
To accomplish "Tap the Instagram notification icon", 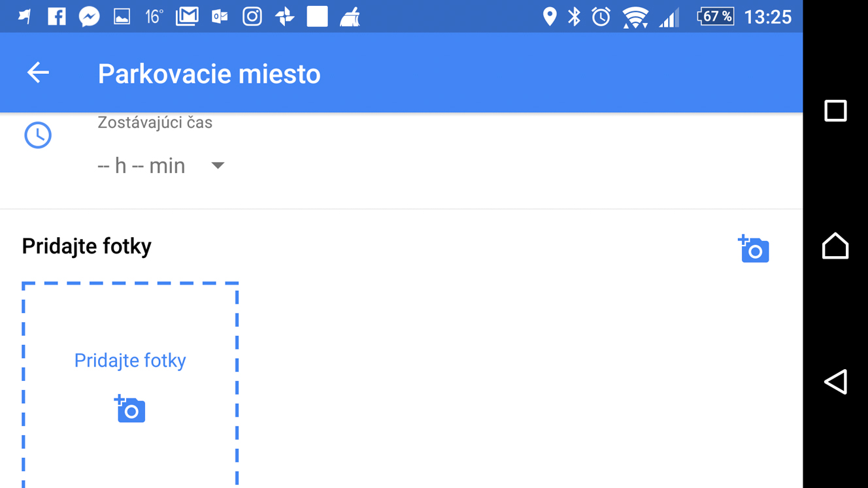I will click(252, 16).
